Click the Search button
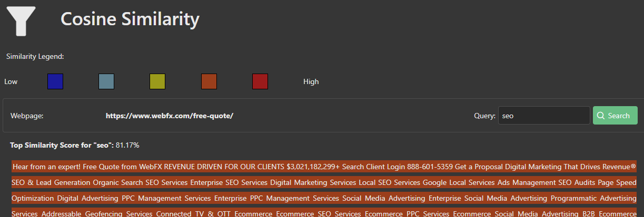 (x=615, y=116)
